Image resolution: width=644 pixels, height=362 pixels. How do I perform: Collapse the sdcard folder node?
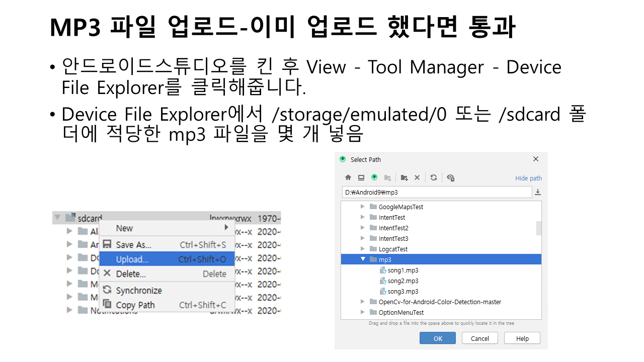[x=58, y=218]
